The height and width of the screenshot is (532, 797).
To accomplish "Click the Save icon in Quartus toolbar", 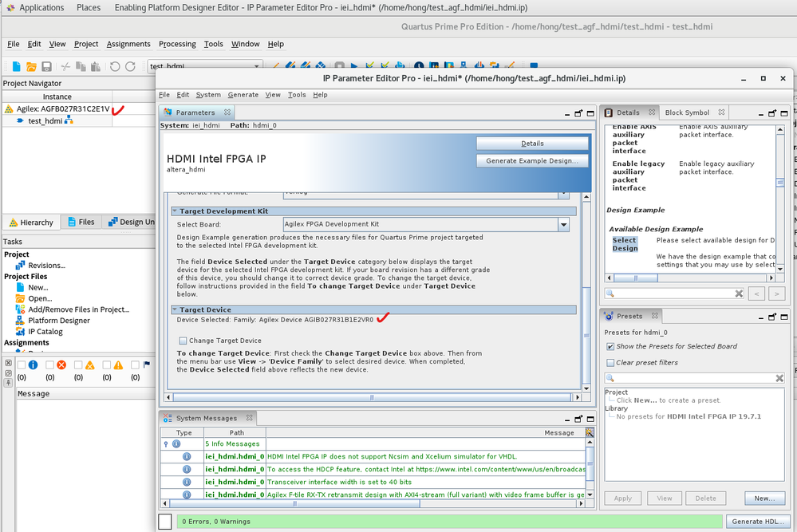I will click(x=46, y=67).
